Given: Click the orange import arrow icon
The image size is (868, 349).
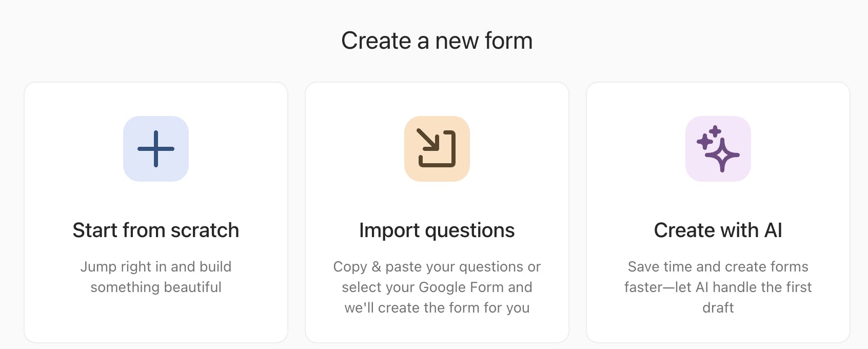Looking at the screenshot, I should [437, 148].
